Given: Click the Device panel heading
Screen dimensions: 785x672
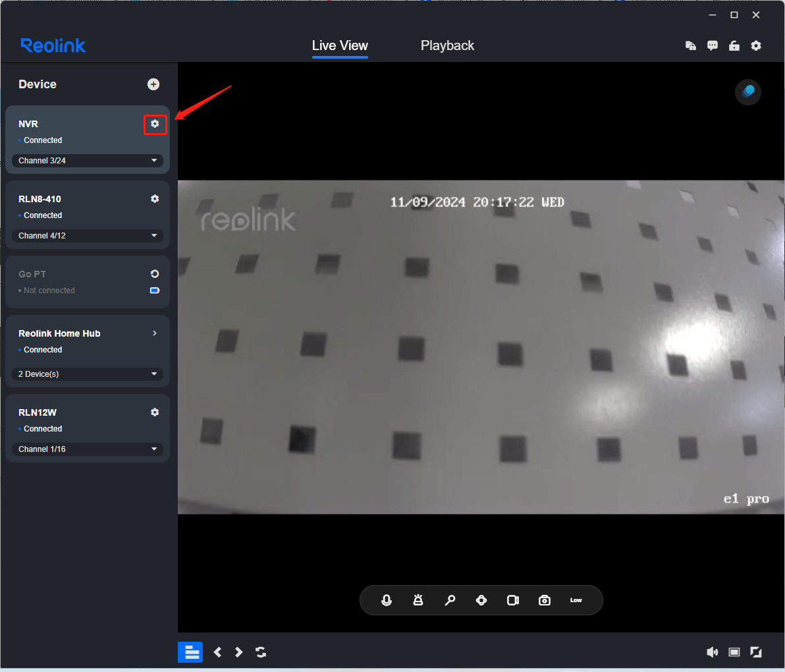Looking at the screenshot, I should (x=38, y=84).
